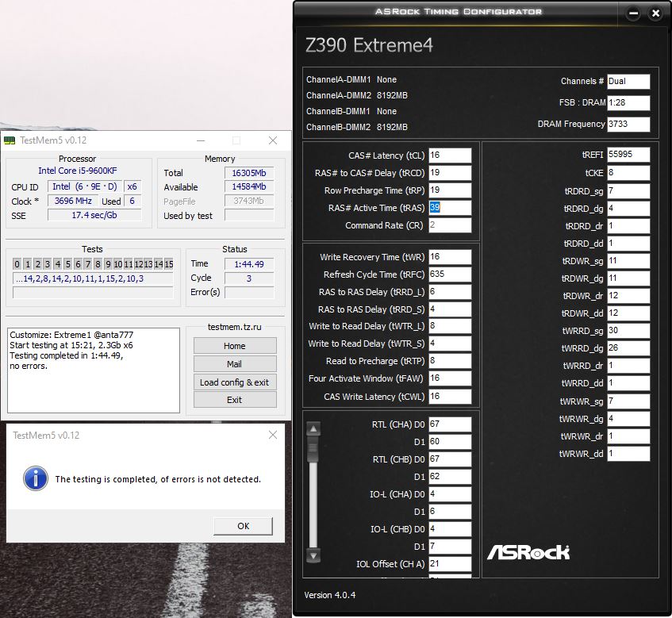
Task: Click the test sequence list field
Action: coord(93,278)
